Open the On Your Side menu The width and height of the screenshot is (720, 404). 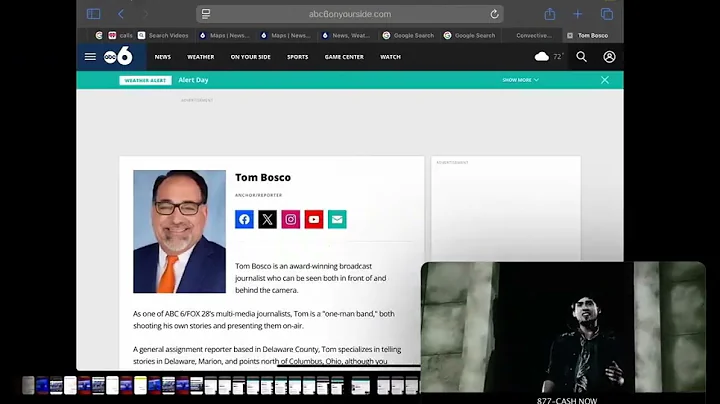coord(251,57)
